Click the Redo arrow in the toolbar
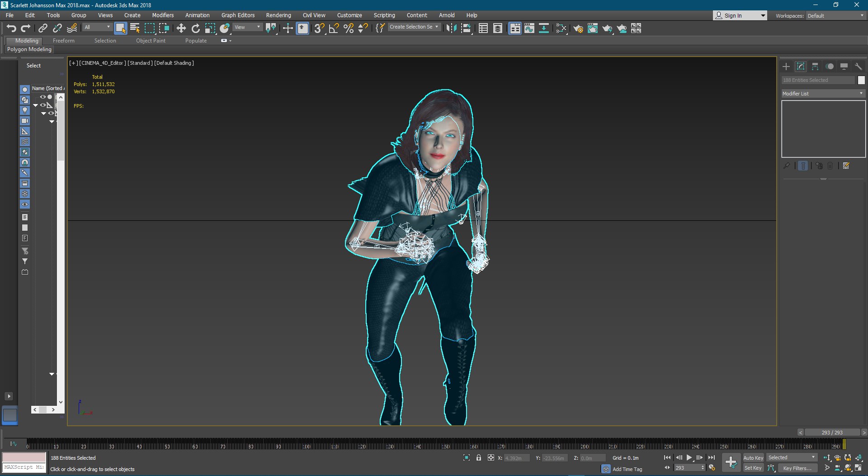 click(x=26, y=28)
